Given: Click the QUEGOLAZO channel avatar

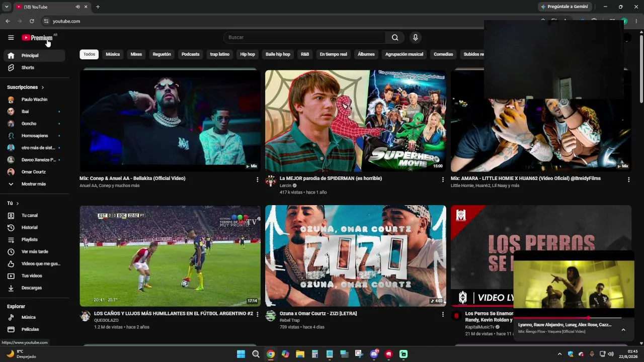Looking at the screenshot, I should pos(85,316).
